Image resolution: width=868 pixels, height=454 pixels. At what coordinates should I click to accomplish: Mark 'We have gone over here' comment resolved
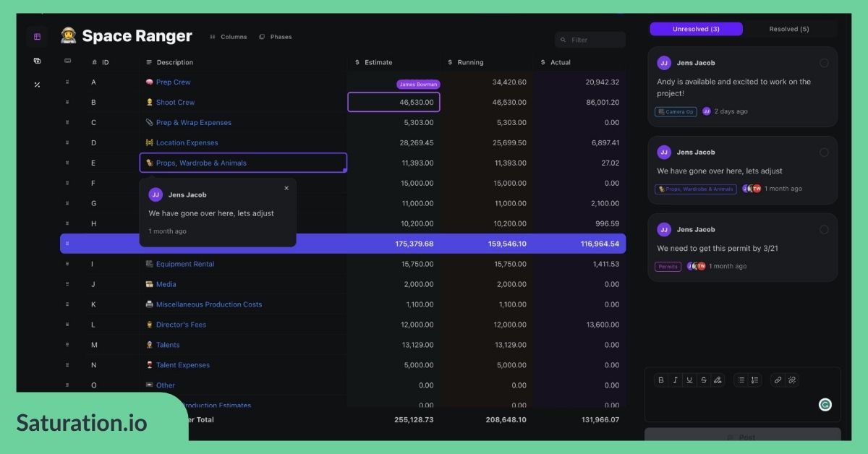click(x=824, y=153)
